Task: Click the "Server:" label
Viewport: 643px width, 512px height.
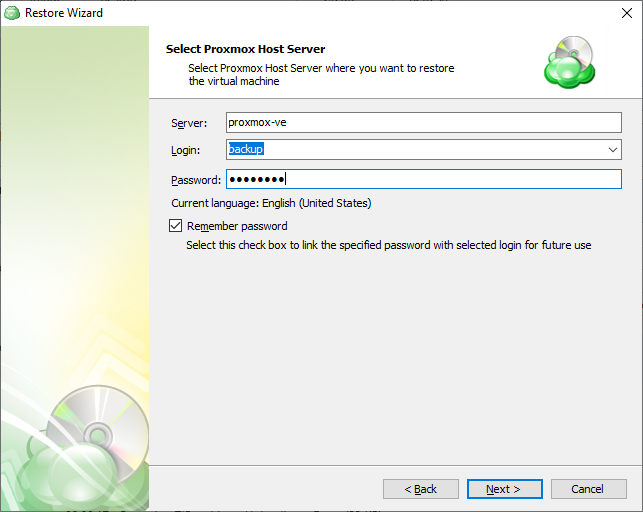Action: click(189, 123)
